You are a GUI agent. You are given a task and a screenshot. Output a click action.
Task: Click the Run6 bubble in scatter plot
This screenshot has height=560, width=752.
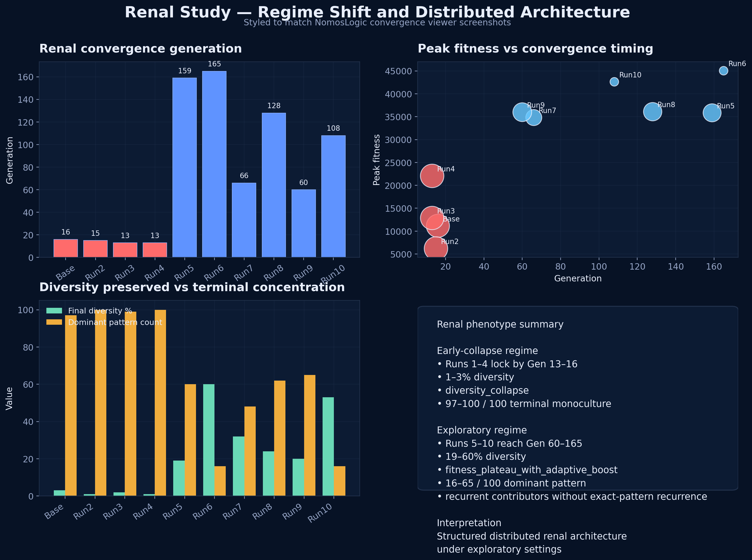(724, 70)
